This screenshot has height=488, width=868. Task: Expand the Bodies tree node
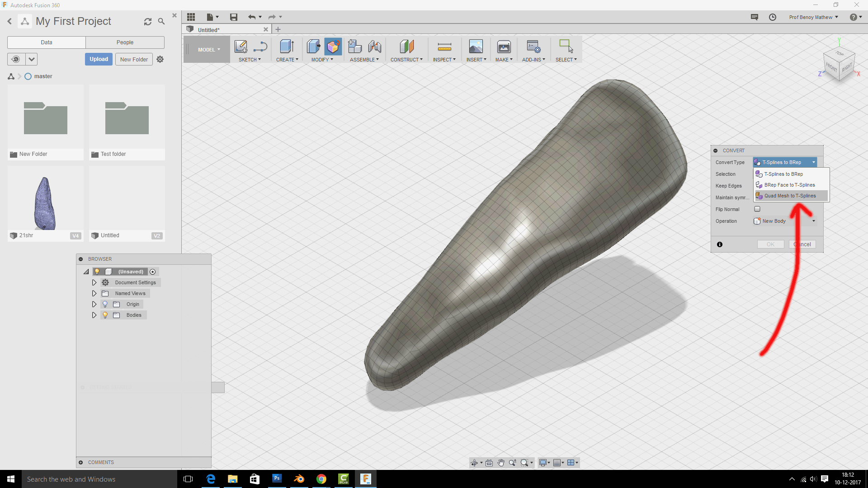(94, 315)
